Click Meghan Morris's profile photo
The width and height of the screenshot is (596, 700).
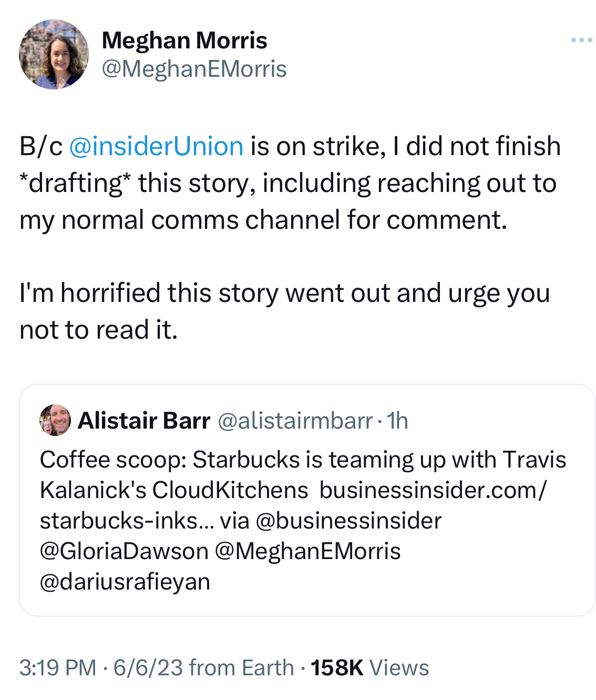pyautogui.click(x=54, y=55)
